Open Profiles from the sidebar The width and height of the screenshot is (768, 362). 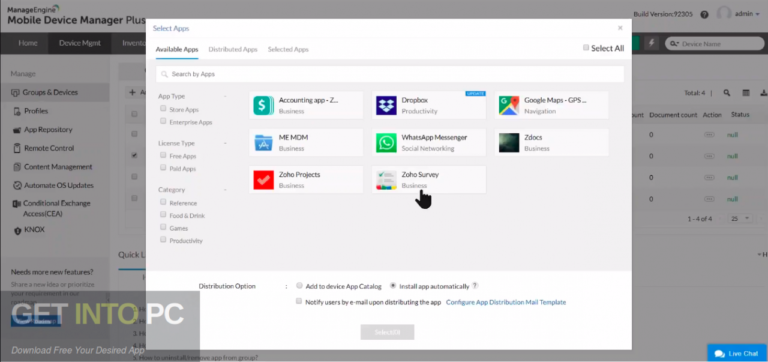coord(36,111)
